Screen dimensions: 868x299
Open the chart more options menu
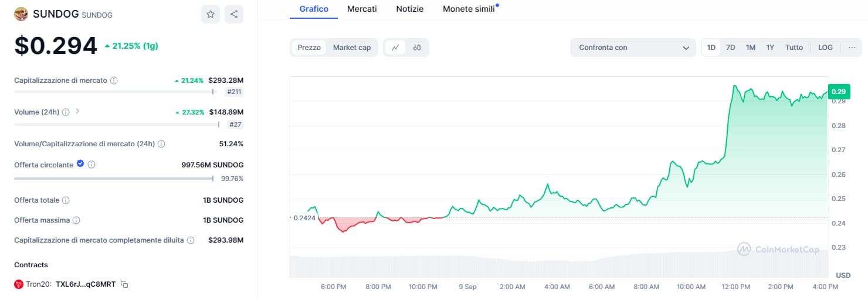(x=852, y=48)
